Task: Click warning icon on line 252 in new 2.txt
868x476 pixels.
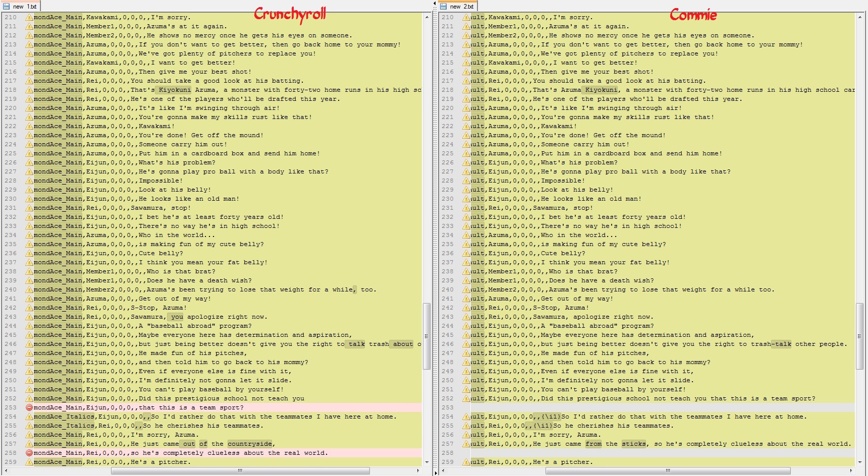Action: 466,398
